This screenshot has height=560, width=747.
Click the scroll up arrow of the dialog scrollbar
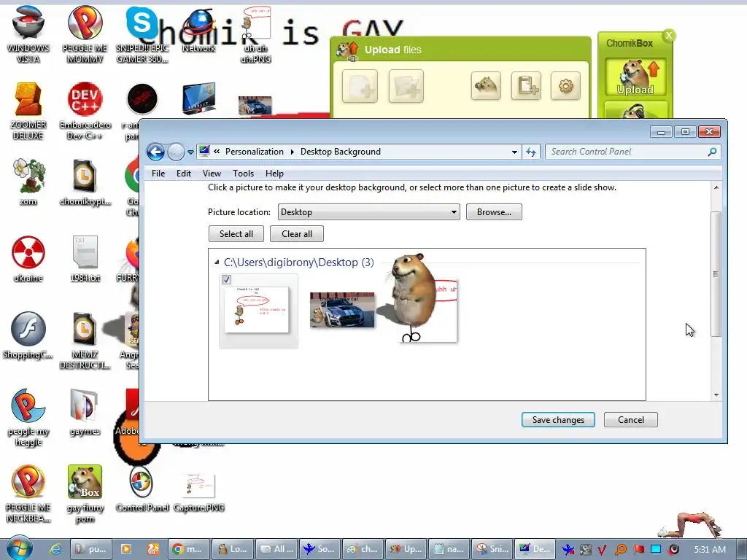(x=716, y=187)
